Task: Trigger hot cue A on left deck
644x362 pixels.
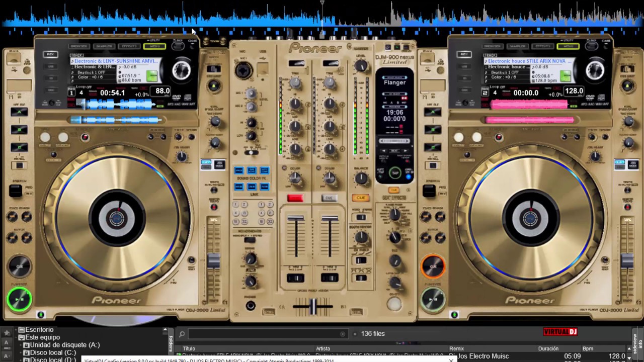Action: pos(19,112)
